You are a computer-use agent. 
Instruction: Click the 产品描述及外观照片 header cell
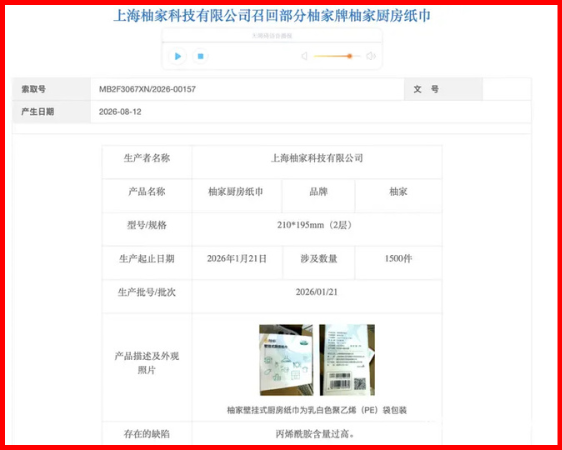147,367
